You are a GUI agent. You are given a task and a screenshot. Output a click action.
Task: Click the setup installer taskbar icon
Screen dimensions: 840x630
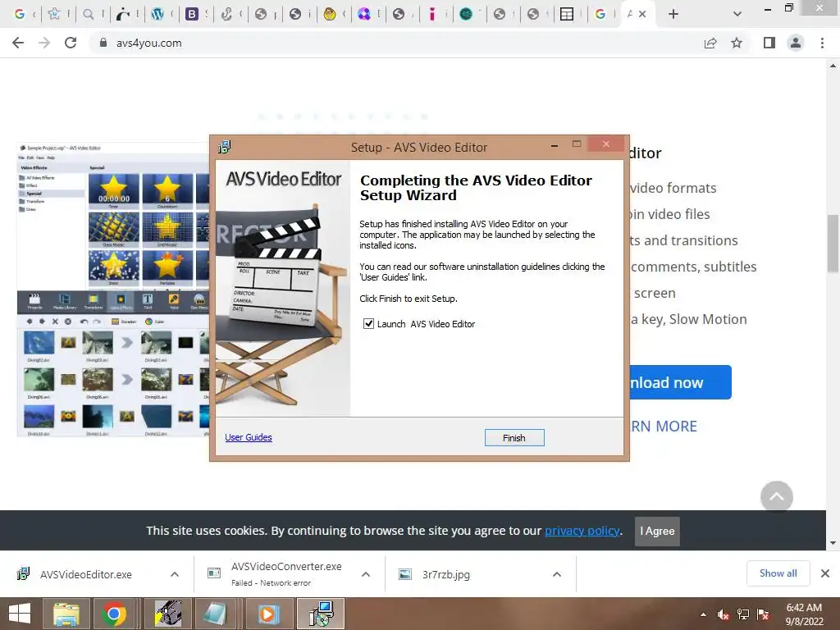point(321,614)
